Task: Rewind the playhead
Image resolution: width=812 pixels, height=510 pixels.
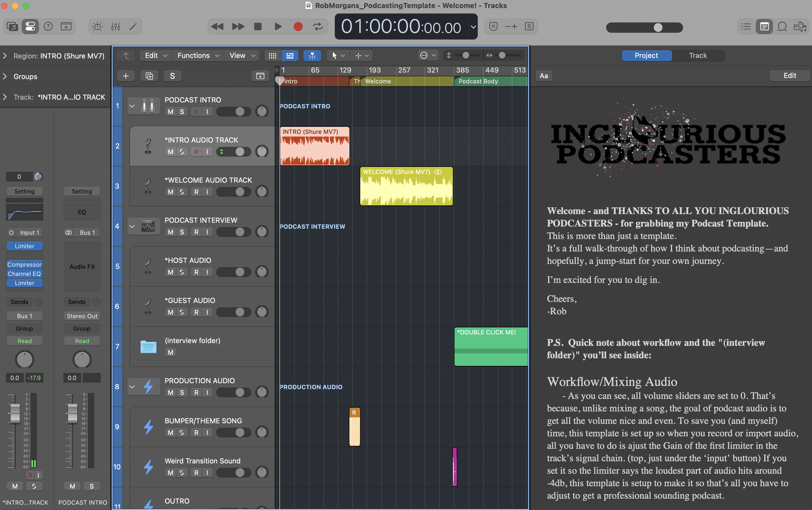Action: pyautogui.click(x=217, y=26)
